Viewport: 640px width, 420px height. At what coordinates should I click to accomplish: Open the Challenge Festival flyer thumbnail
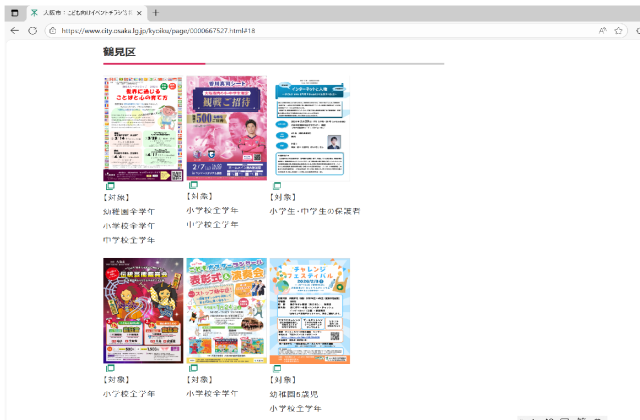pyautogui.click(x=311, y=311)
